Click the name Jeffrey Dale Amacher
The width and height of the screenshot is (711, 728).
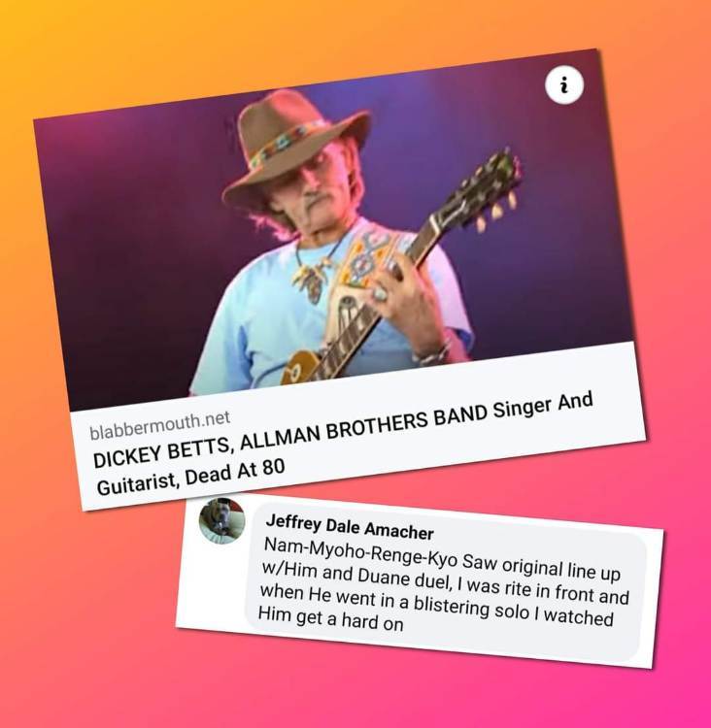(x=350, y=527)
